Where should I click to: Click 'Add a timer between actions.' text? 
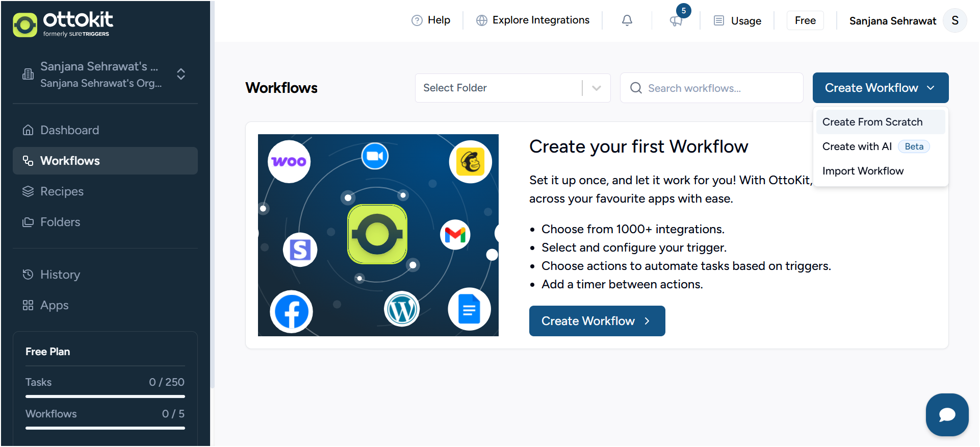click(622, 284)
